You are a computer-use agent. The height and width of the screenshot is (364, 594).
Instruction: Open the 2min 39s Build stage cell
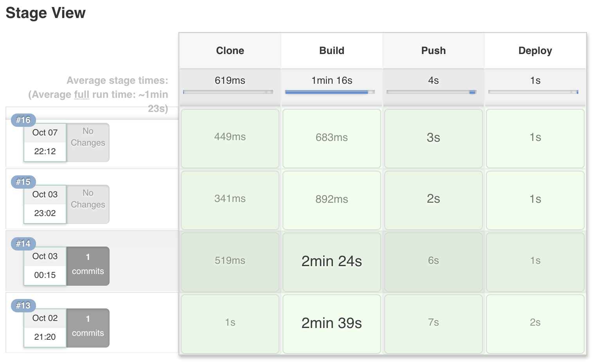coord(332,324)
